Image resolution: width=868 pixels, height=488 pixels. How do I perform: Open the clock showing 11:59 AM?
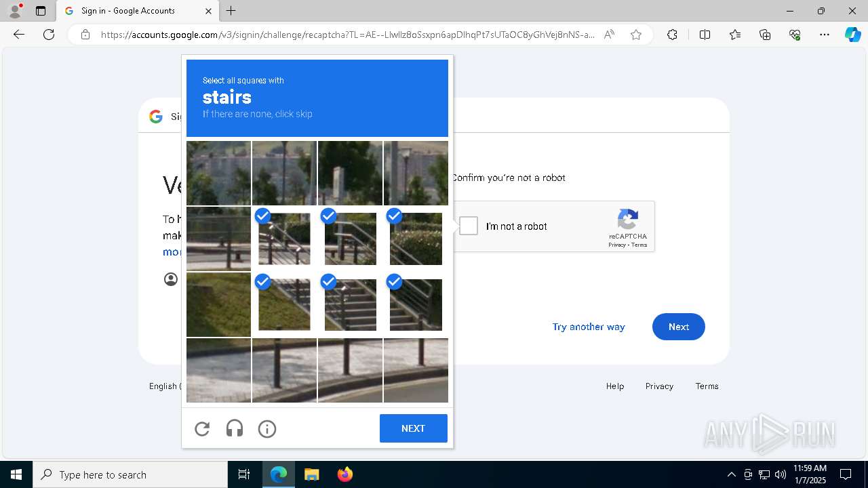(810, 474)
